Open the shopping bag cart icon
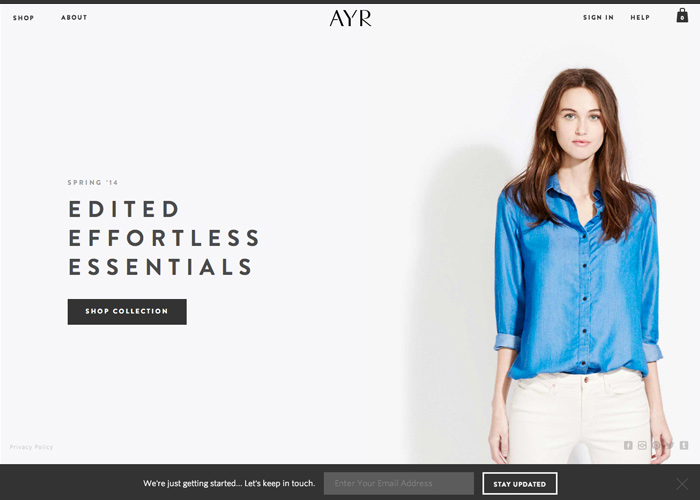 pos(682,16)
